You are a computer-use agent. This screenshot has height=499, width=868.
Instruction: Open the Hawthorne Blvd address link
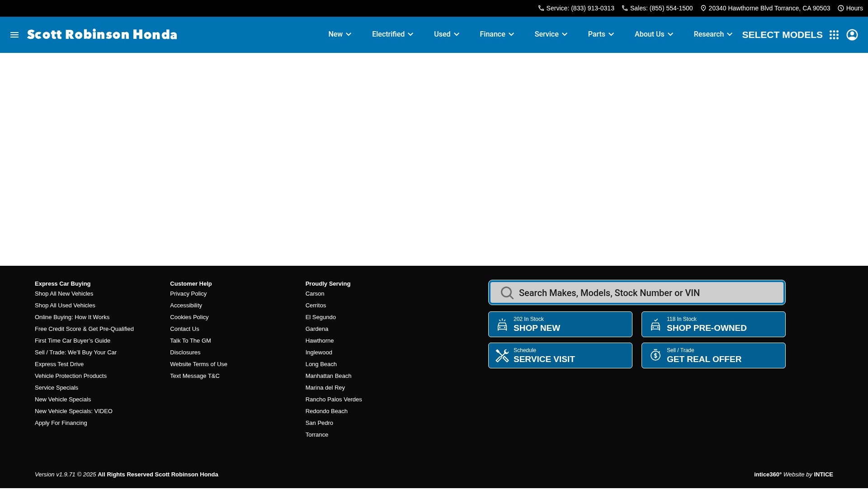[769, 8]
